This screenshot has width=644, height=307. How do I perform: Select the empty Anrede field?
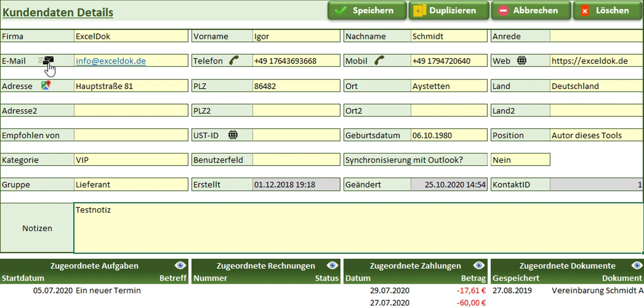click(597, 36)
